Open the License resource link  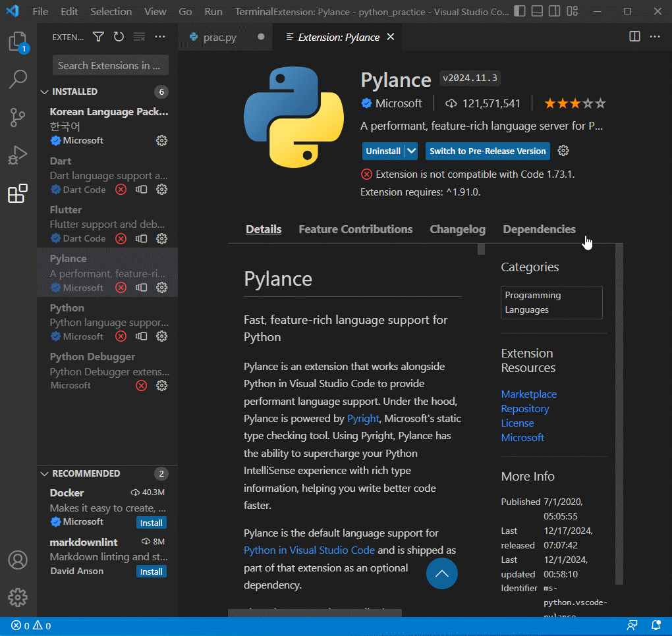(517, 423)
